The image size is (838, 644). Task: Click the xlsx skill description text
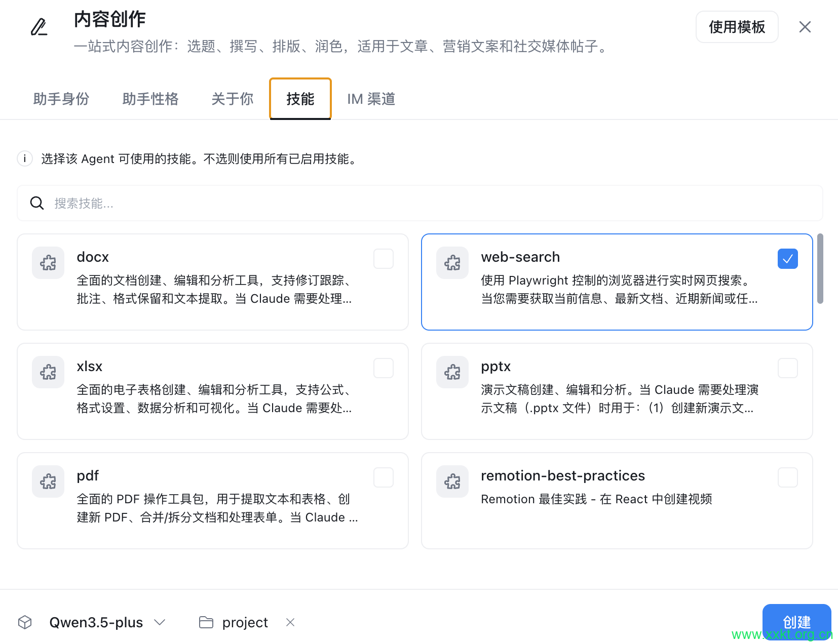click(214, 399)
